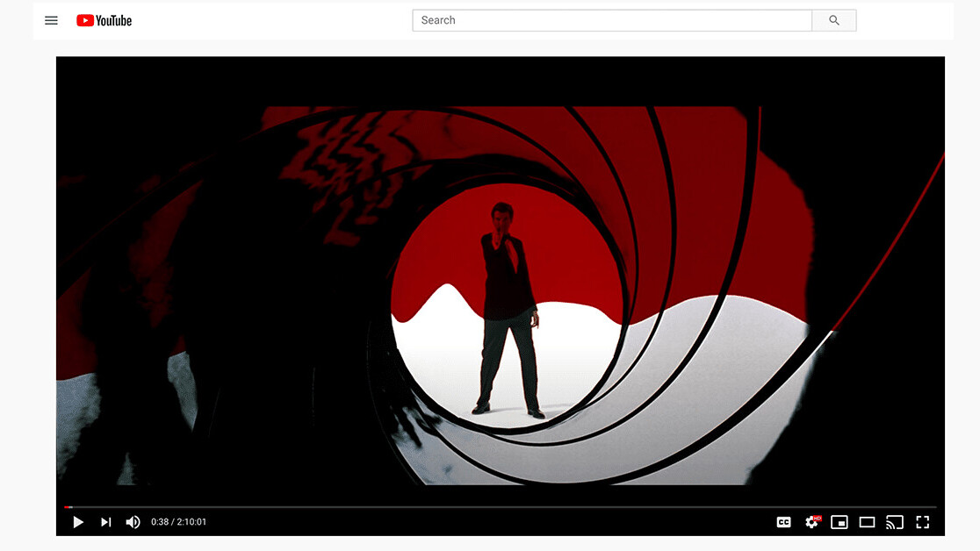Open the video settings gear menu
Viewport: 980px width, 551px height.
click(x=811, y=522)
